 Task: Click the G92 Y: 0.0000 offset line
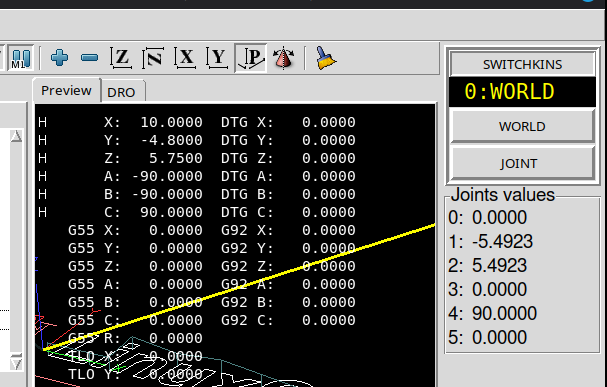click(x=288, y=248)
